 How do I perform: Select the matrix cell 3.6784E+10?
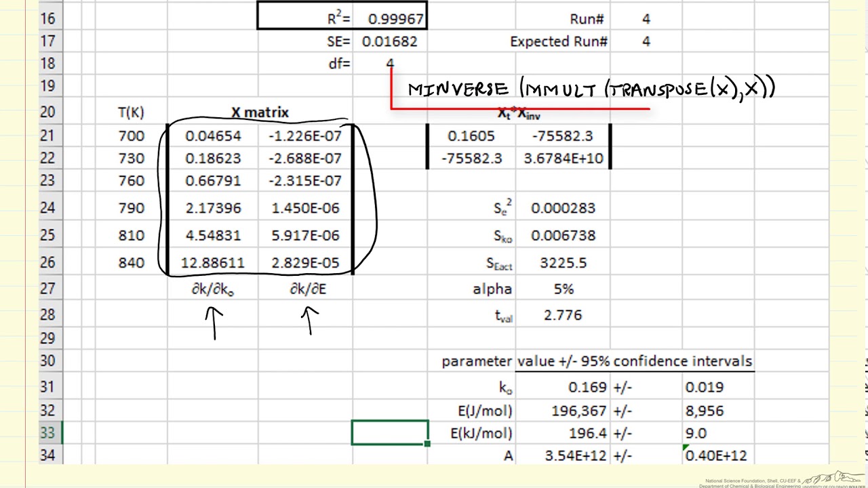[563, 158]
